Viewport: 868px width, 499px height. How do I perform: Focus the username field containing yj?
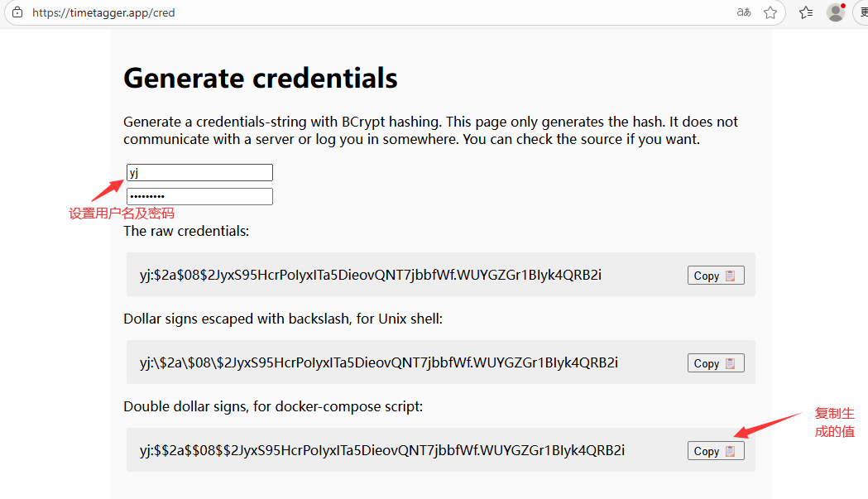[x=200, y=172]
